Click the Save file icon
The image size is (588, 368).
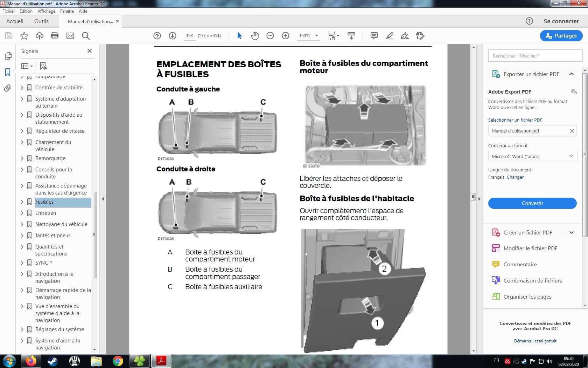coord(9,36)
